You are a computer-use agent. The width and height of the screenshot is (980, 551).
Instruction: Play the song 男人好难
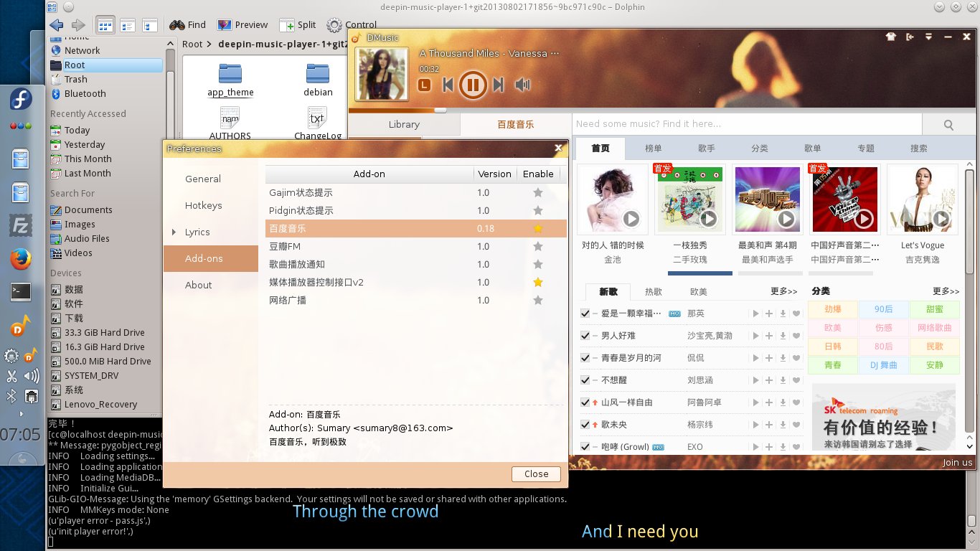pyautogui.click(x=755, y=336)
